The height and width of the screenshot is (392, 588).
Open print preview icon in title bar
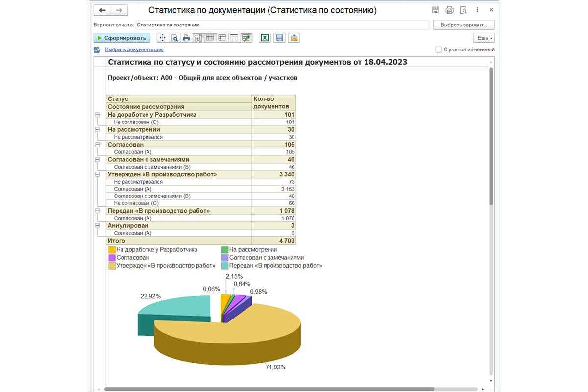[463, 10]
